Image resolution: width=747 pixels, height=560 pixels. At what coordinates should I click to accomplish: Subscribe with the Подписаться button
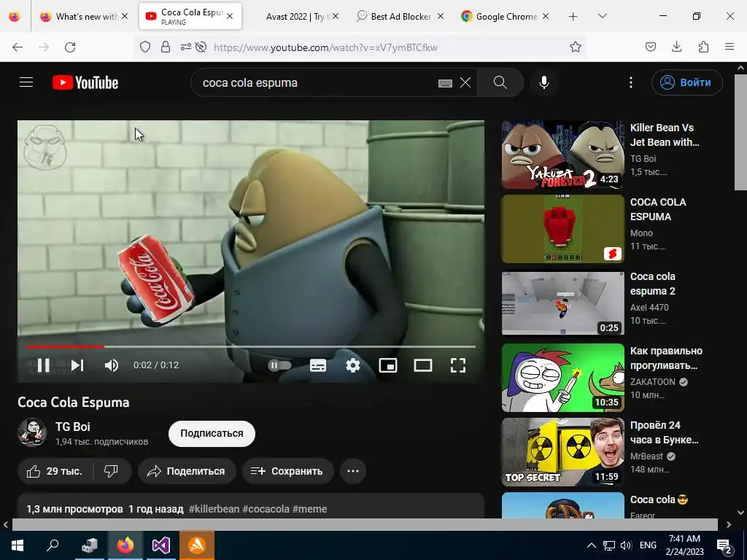pyautogui.click(x=212, y=433)
